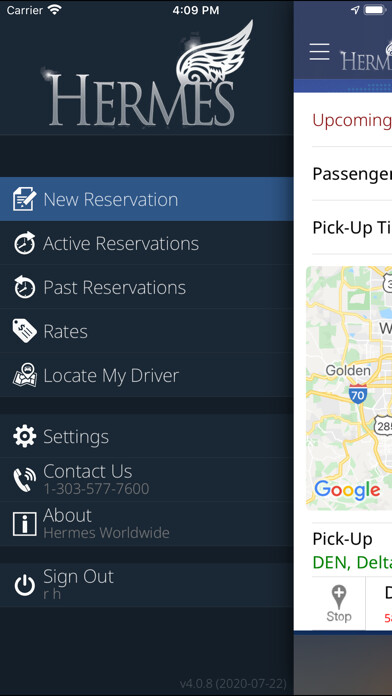Tap the About info icon

coord(24,524)
